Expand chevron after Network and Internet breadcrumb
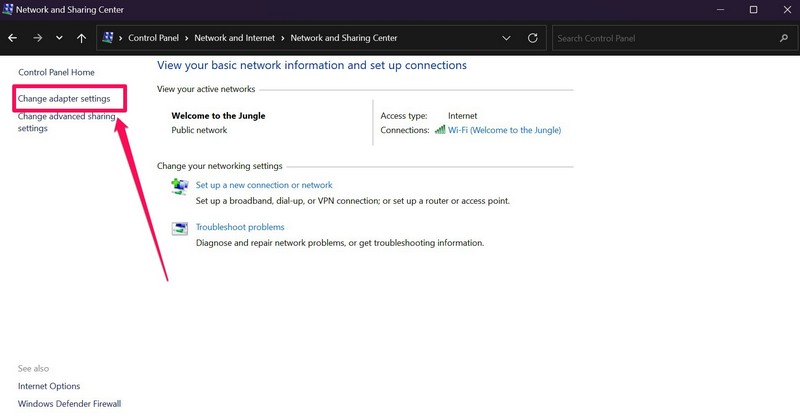Image resolution: width=800 pixels, height=418 pixels. point(283,38)
